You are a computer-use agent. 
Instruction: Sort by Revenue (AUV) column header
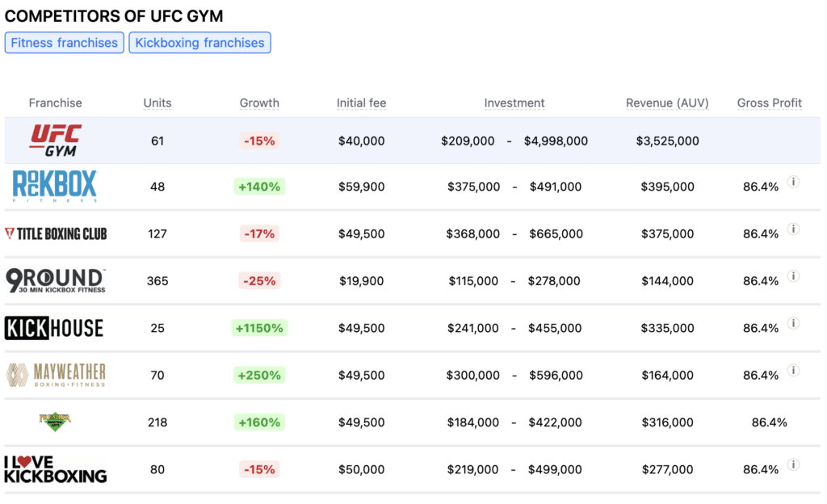[x=667, y=103]
